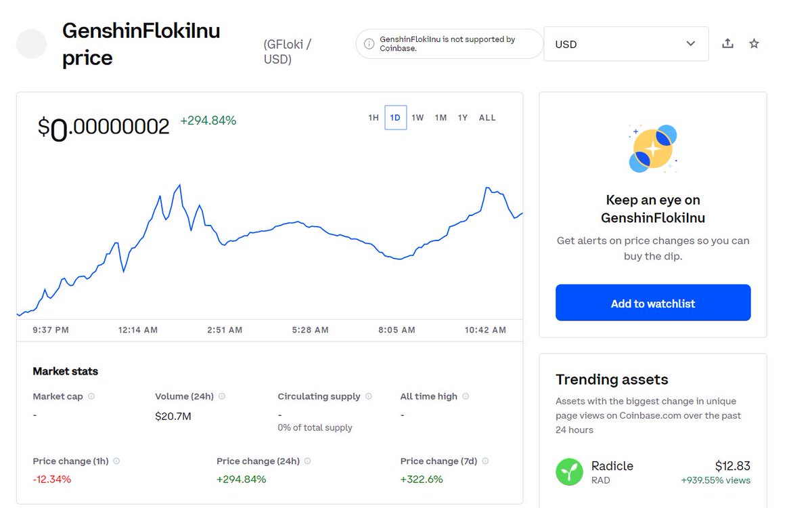
Task: Click the 8:05 AM axis label
Action: [397, 330]
